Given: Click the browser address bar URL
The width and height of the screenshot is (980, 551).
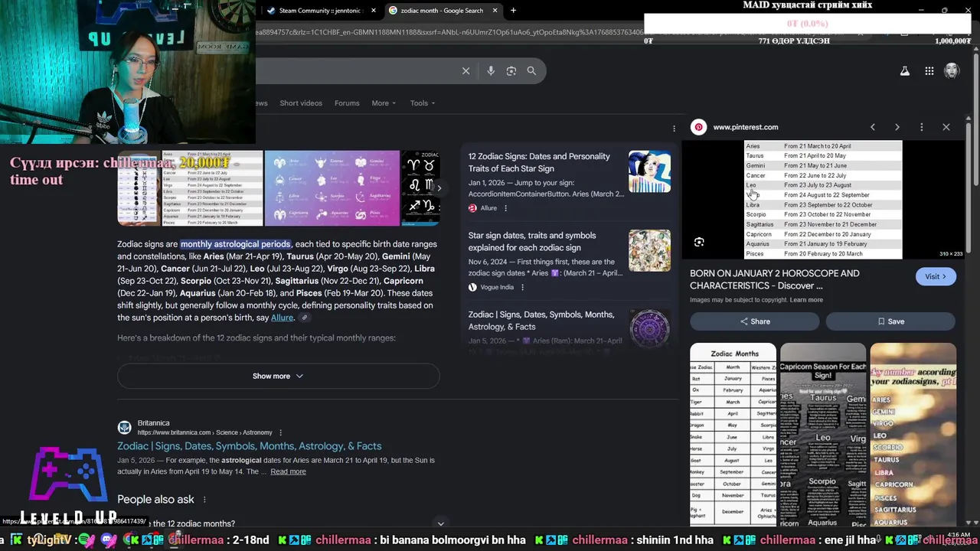Looking at the screenshot, I should tap(450, 32).
